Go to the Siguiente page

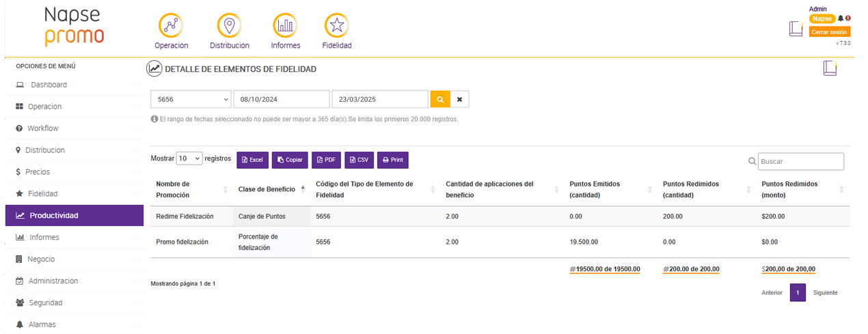(825, 293)
